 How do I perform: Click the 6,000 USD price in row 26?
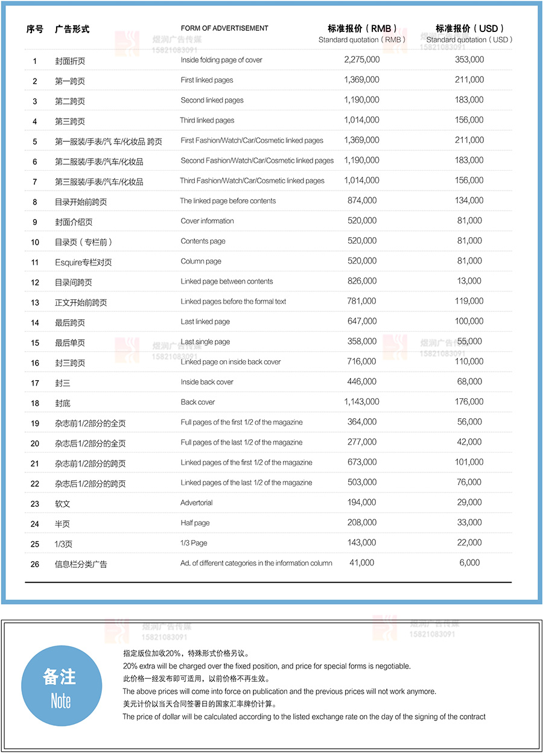tap(469, 562)
